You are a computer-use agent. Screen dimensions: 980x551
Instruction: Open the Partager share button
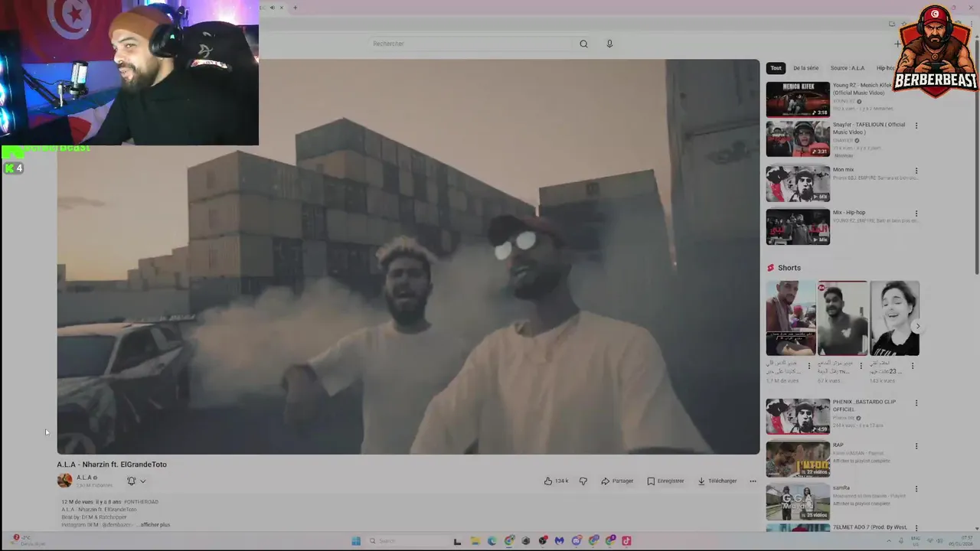click(x=617, y=481)
